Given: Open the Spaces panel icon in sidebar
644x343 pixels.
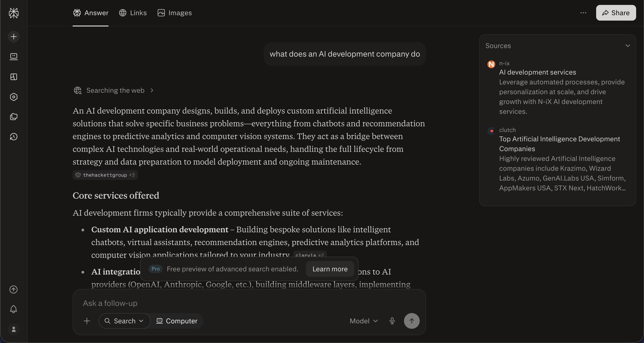Looking at the screenshot, I should tap(14, 77).
